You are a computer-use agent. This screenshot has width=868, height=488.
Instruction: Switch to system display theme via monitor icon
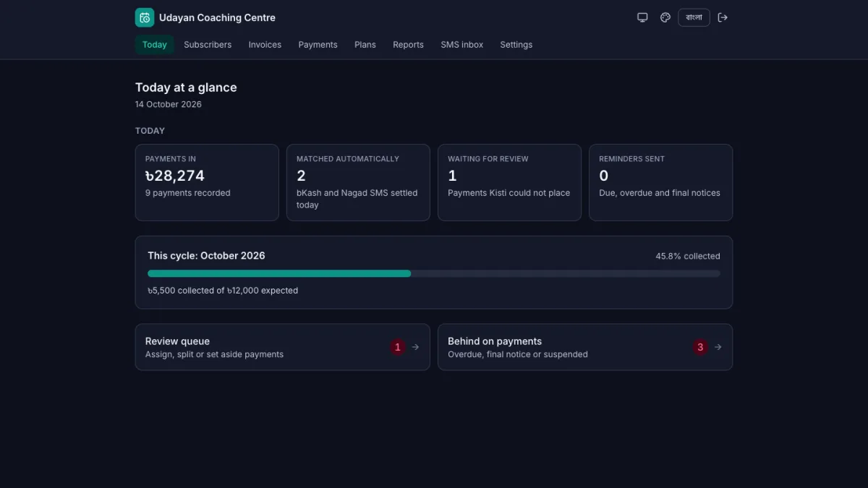click(x=642, y=17)
